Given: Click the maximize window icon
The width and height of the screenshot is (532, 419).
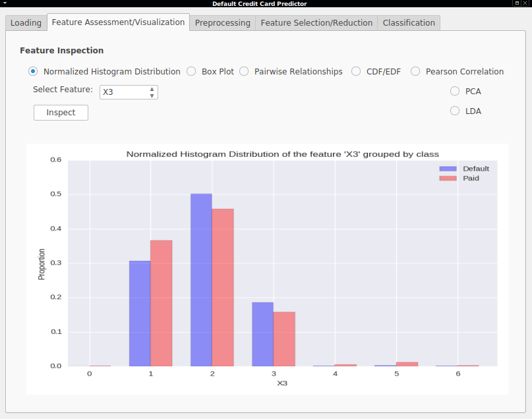Looking at the screenshot, I should [x=517, y=3].
